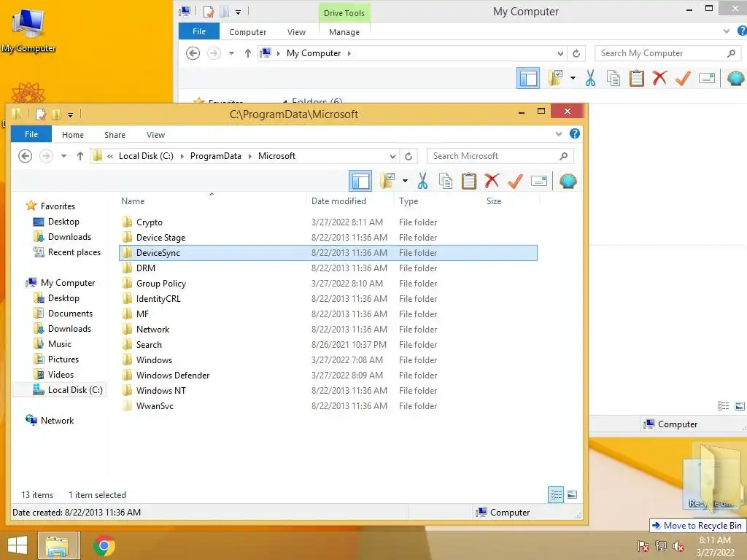Open recent locations dropdown in Microsoft window
Screen dimensions: 747x560
coord(63,156)
